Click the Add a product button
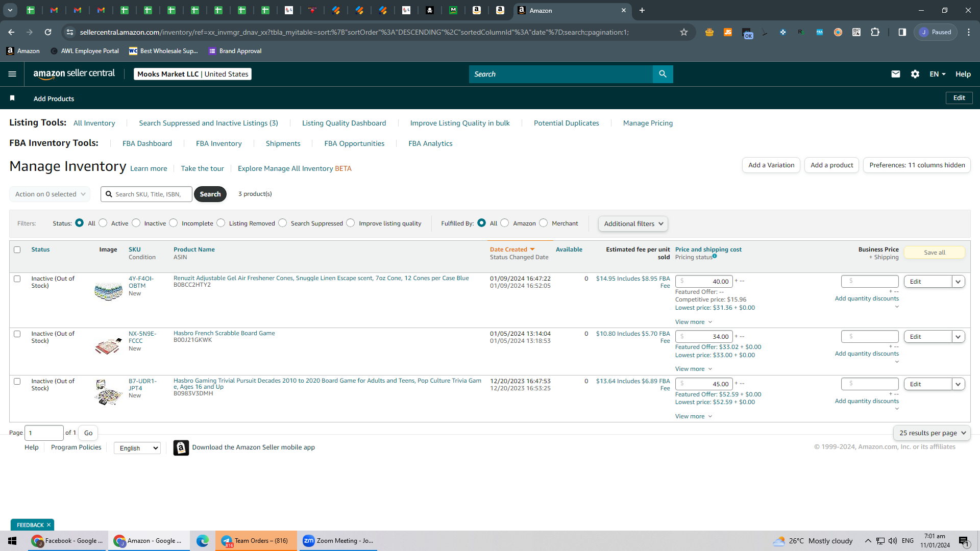Screen dimensions: 980x551 (x=832, y=165)
